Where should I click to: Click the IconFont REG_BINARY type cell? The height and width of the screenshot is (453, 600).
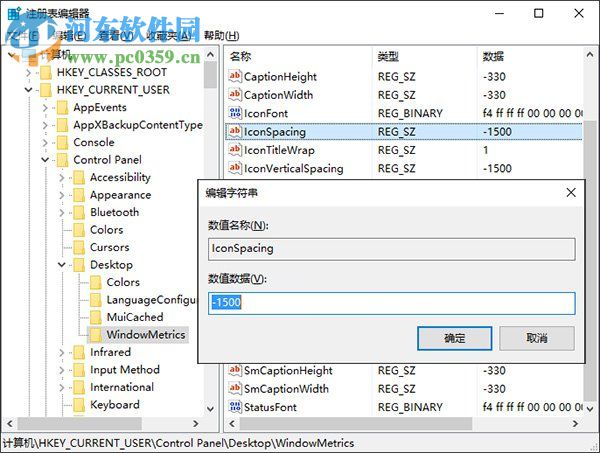click(x=410, y=113)
